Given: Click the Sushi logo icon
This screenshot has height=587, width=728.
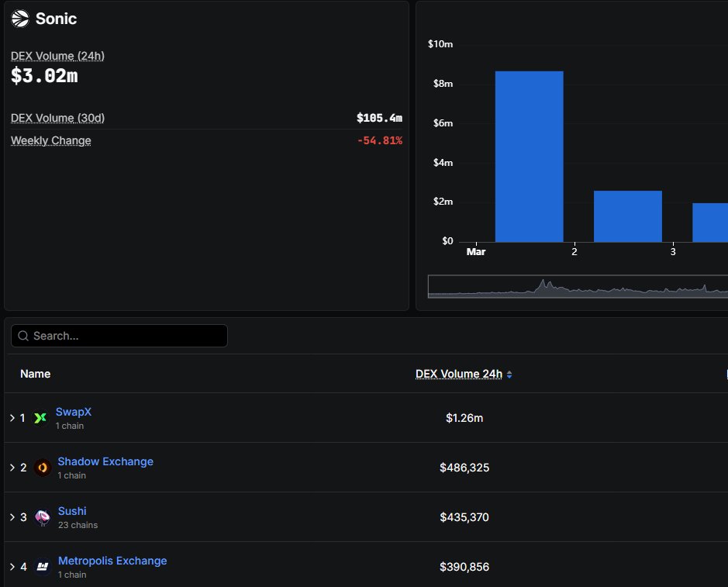Looking at the screenshot, I should (42, 517).
